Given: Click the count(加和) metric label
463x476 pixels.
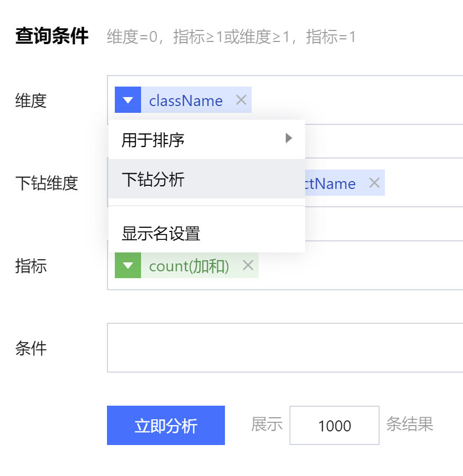Looking at the screenshot, I should pyautogui.click(x=189, y=266).
